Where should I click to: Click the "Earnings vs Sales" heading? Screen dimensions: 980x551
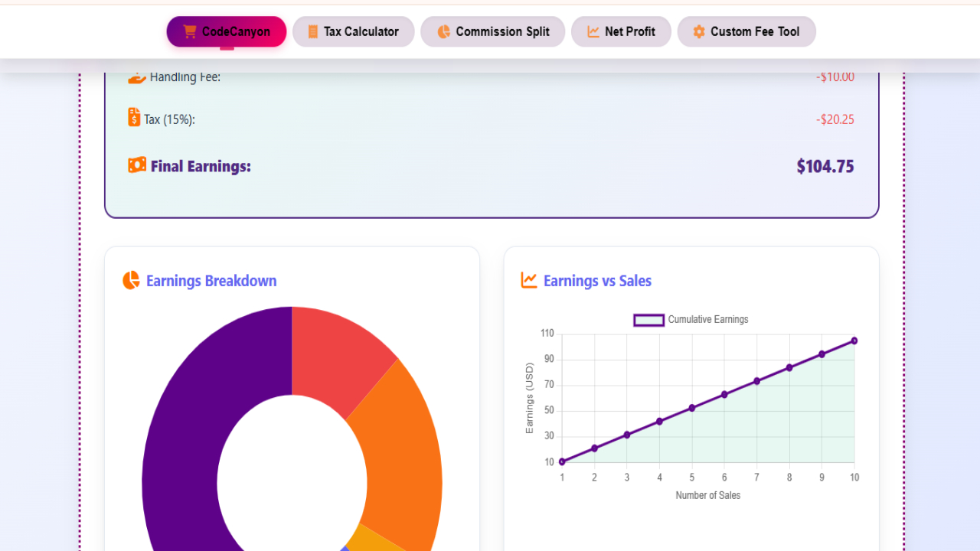597,281
